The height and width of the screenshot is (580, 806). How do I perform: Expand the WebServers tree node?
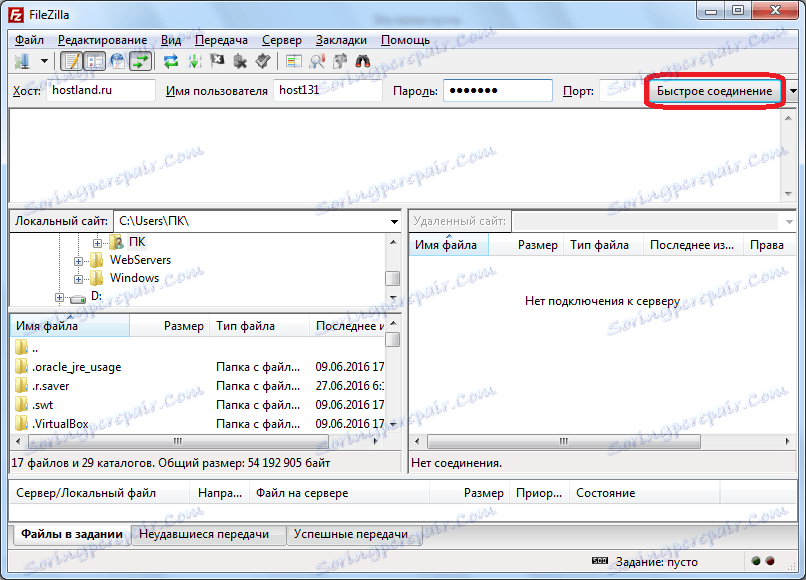click(x=78, y=261)
